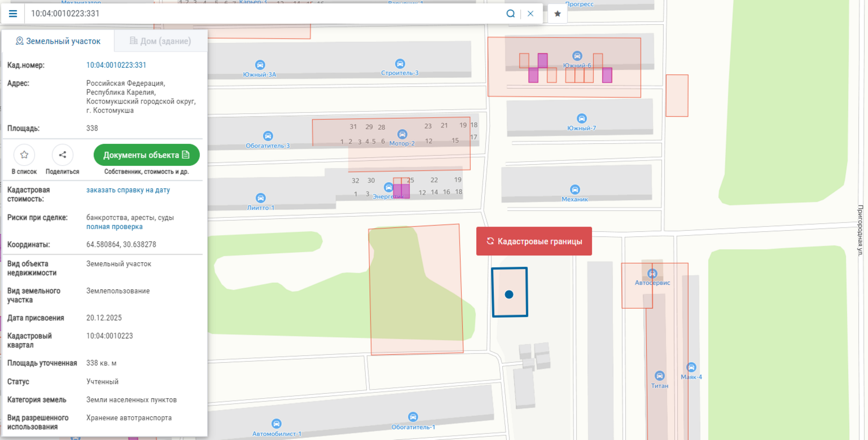
Task: Clear the search field with X
Action: click(530, 13)
